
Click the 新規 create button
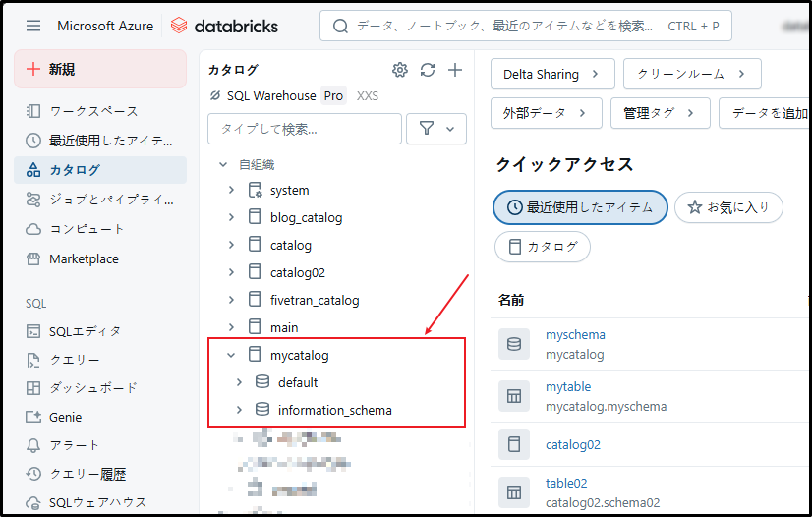click(x=100, y=69)
